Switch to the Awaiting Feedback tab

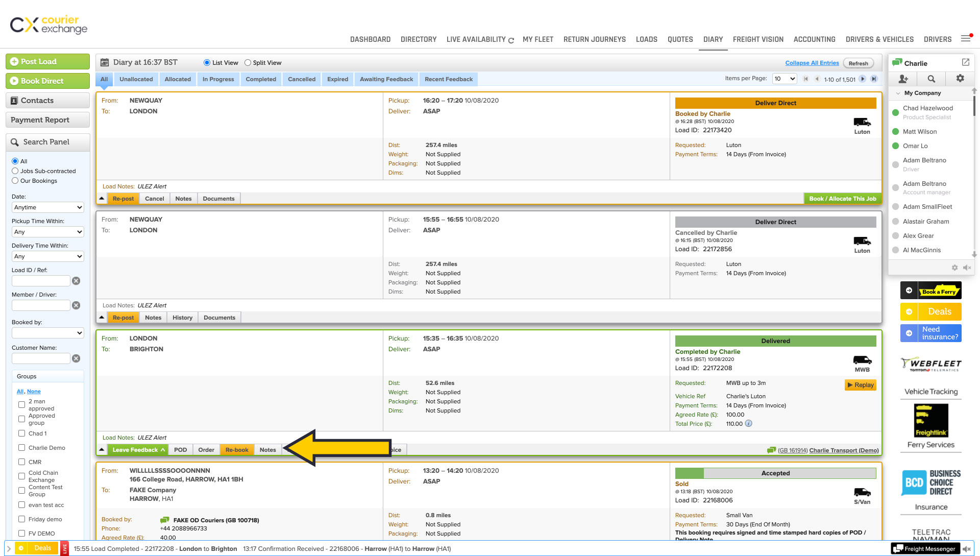(x=386, y=79)
